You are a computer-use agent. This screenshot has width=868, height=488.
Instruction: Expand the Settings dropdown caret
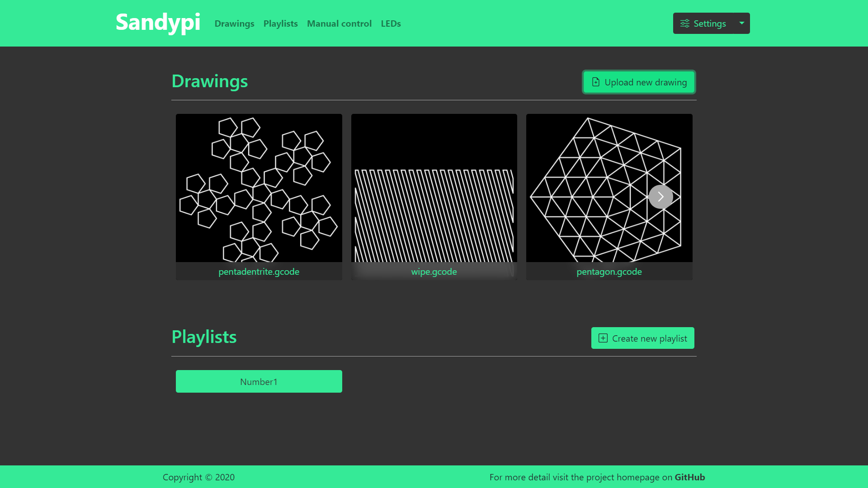tap(741, 23)
